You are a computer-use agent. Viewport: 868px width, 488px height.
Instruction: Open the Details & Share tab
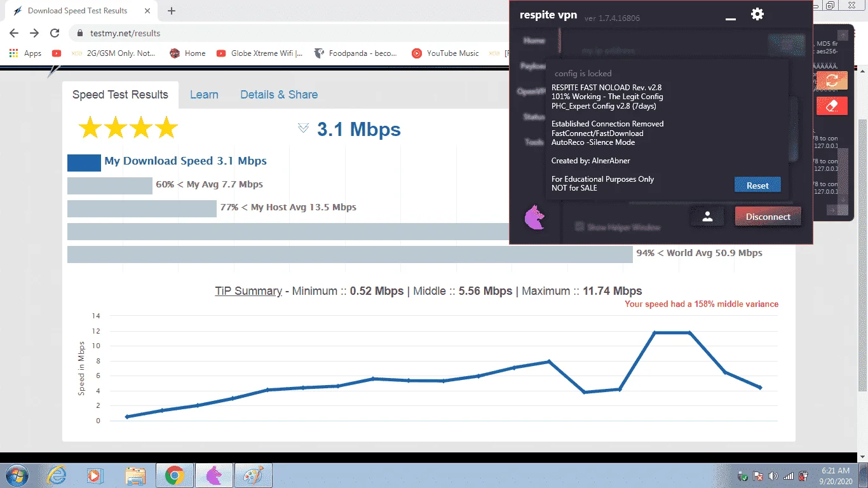pos(279,95)
